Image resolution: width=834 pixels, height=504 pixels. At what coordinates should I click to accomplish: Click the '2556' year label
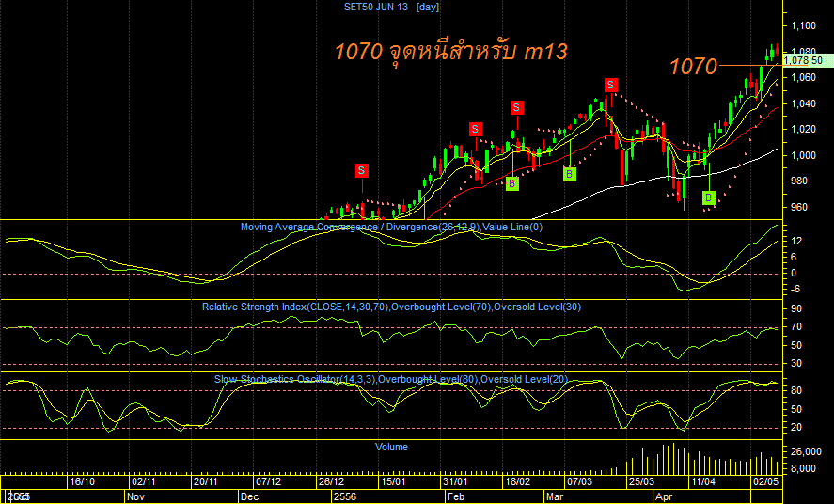pos(345,497)
